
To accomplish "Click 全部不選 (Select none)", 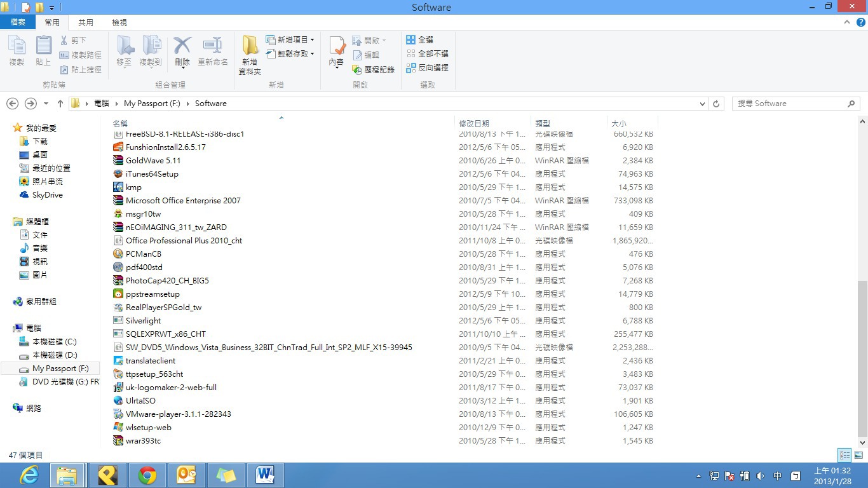I will 428,53.
